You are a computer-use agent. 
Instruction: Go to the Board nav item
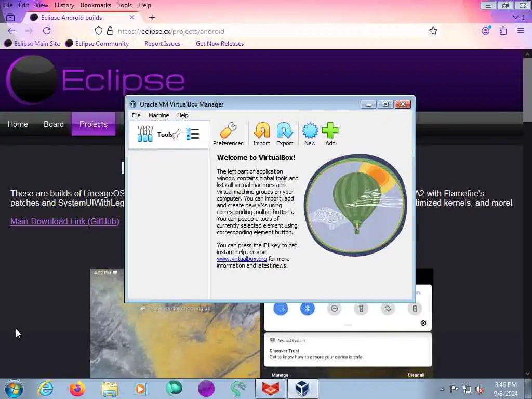coord(54,124)
